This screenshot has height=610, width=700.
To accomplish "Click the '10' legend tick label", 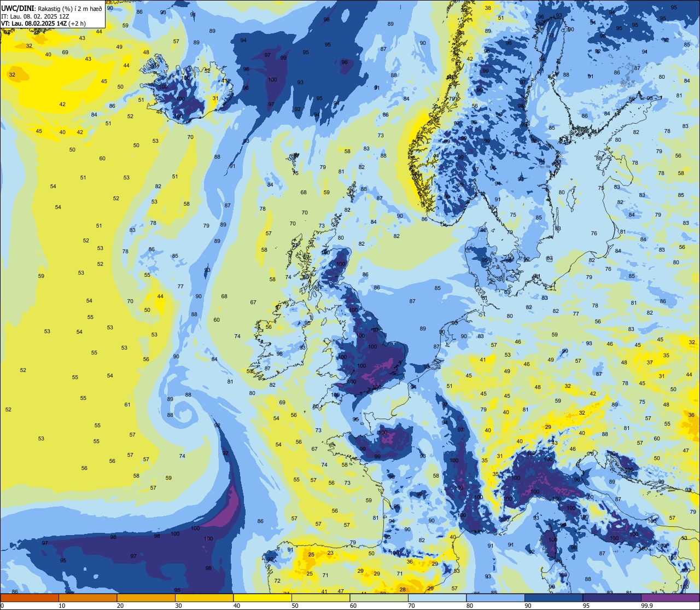I will [62, 606].
